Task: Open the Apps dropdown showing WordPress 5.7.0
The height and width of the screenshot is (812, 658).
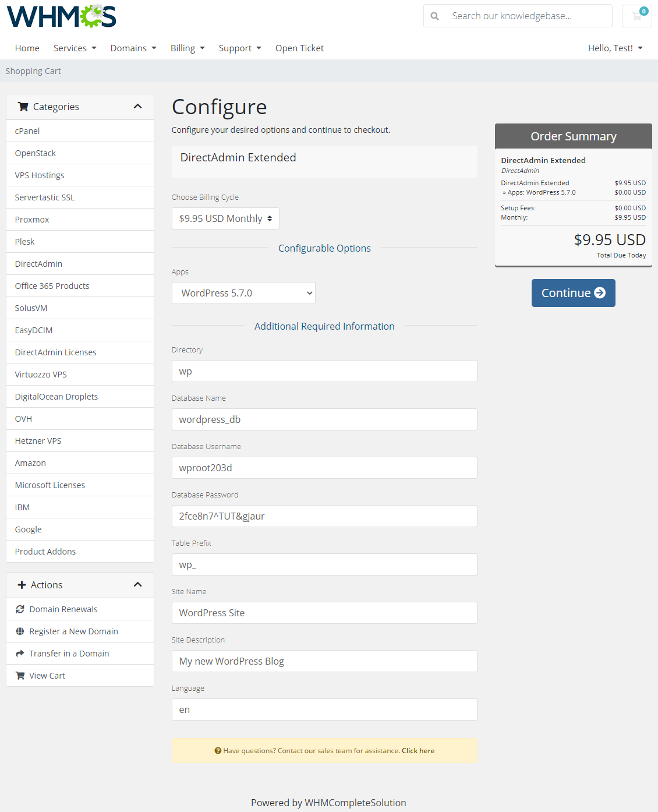Action: (x=243, y=293)
